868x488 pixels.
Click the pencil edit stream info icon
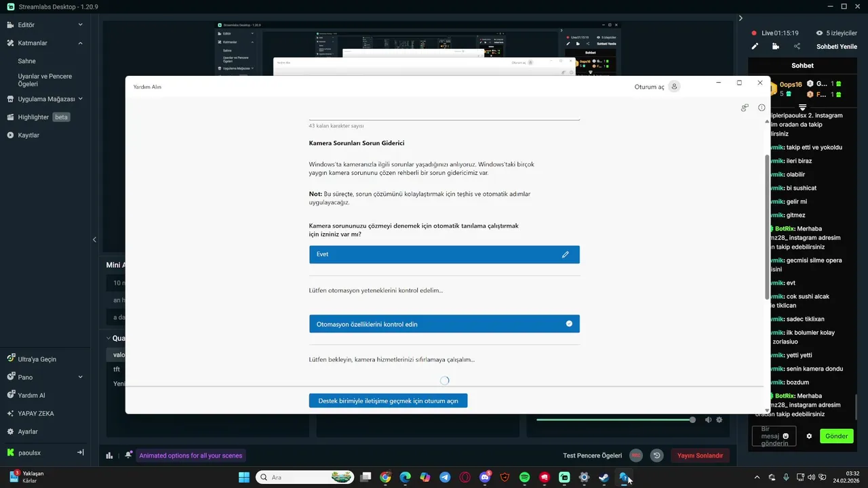coord(755,46)
